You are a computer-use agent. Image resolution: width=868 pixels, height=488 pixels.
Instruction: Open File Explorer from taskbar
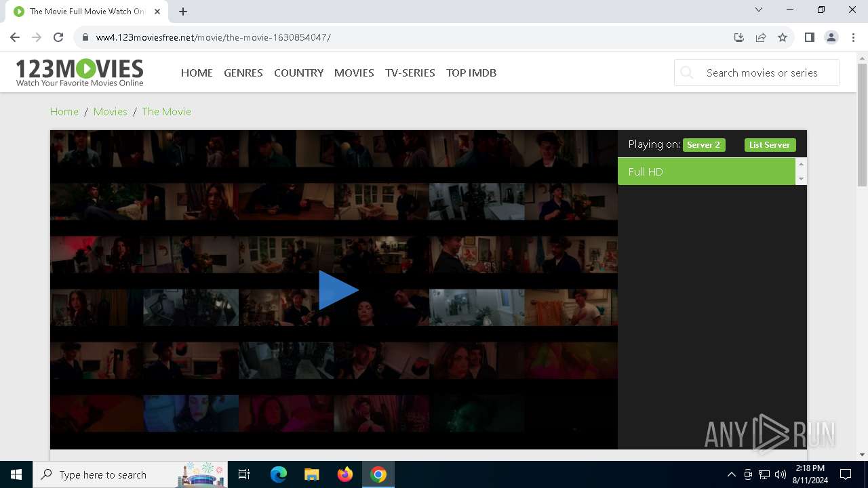(312, 474)
